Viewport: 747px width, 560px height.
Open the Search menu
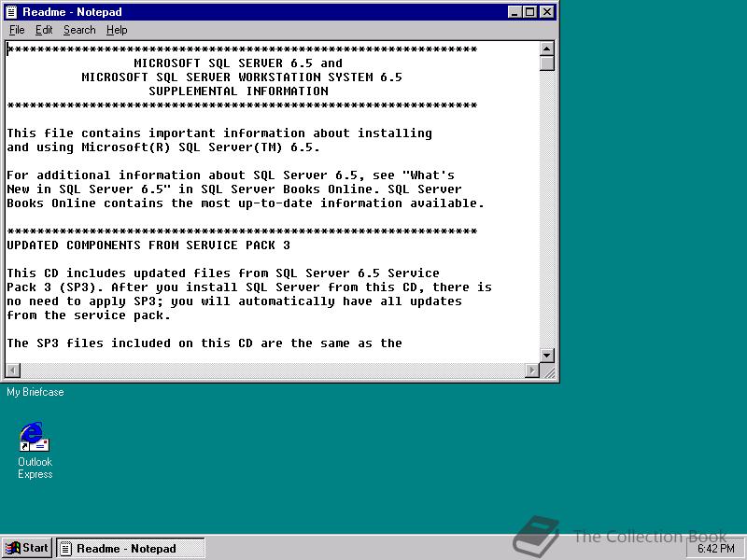(x=79, y=30)
